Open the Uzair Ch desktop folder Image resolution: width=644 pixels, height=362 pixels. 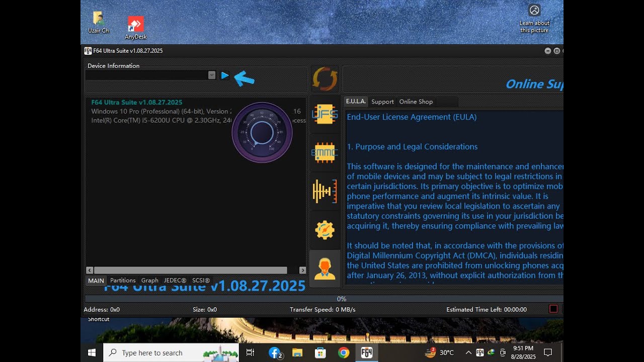click(99, 22)
